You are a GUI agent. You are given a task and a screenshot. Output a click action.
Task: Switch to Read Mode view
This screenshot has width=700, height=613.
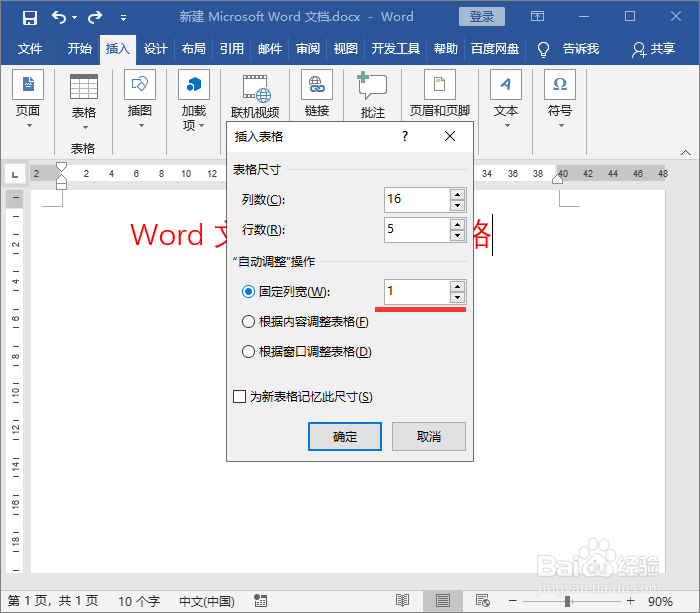click(402, 601)
